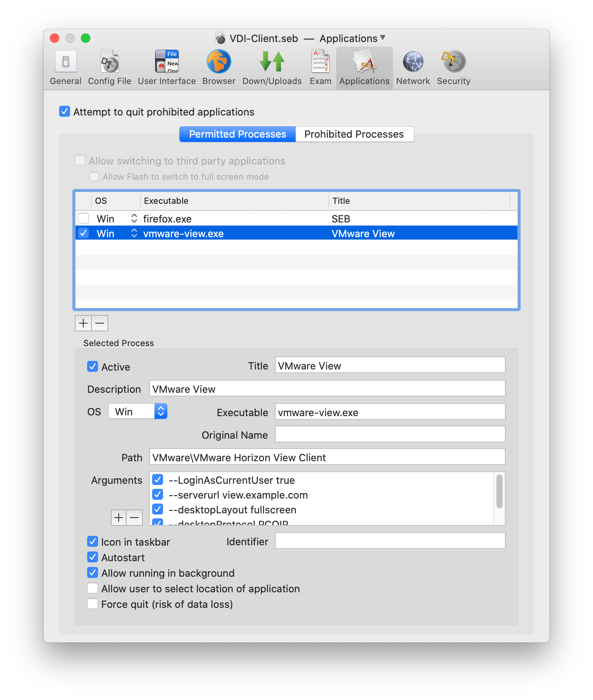Screen dimensions: 593x700
Task: Remove the selected permitted process
Action: coord(100,323)
